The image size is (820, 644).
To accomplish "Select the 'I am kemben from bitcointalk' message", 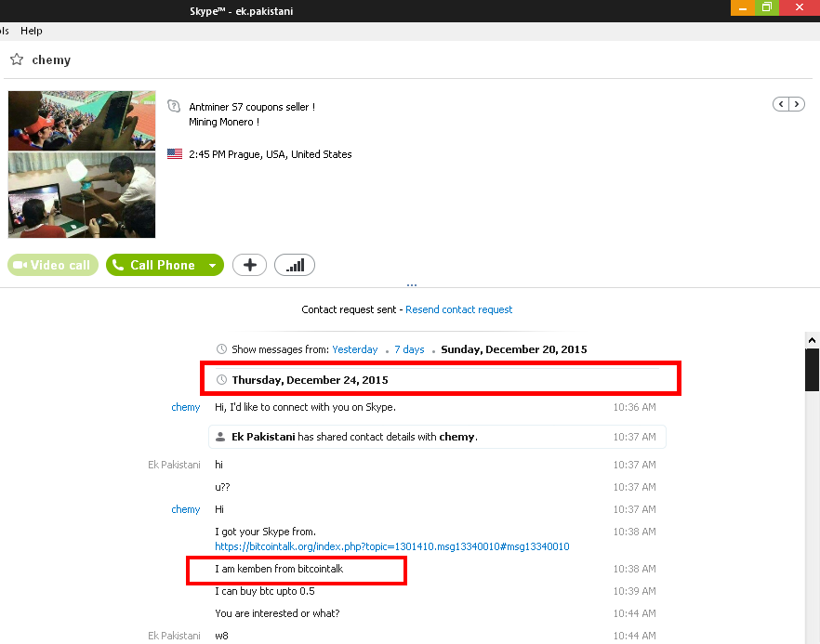I will 279,569.
